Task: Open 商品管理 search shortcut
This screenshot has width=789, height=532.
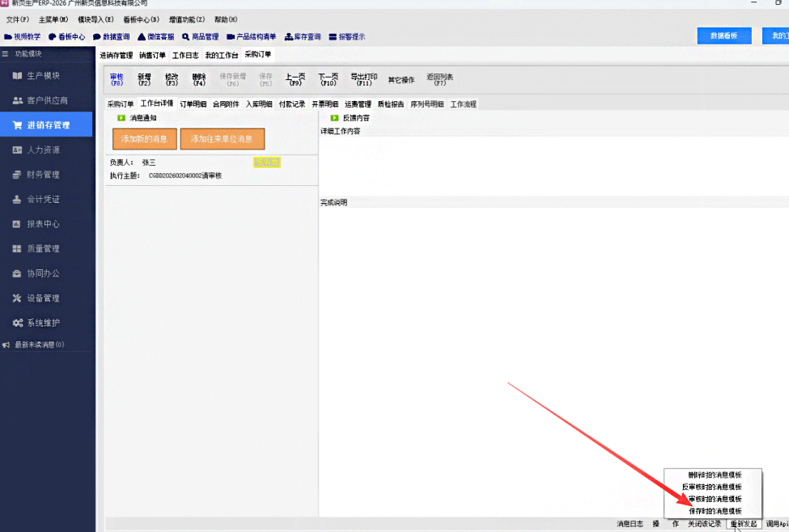Action: click(200, 36)
